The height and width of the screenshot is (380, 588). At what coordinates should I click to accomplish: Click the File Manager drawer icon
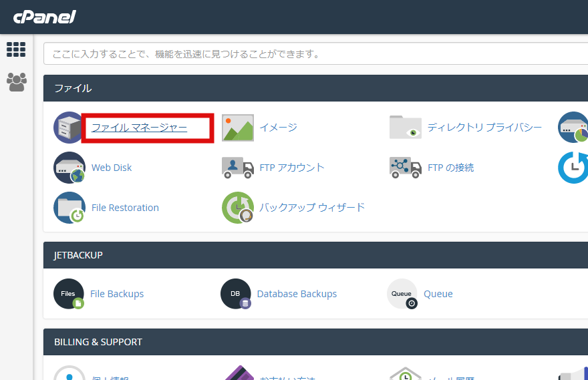click(x=68, y=128)
